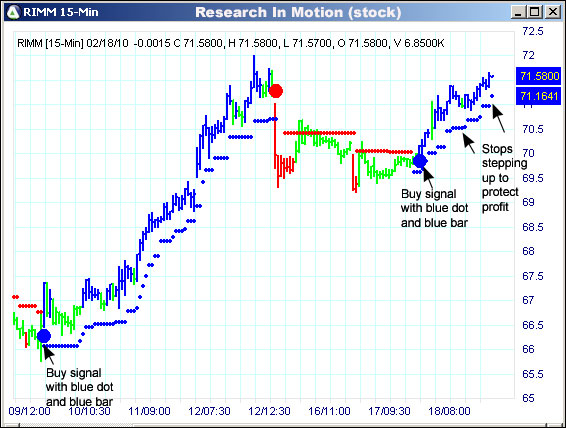566x428 pixels.
Task: Click the 65 price axis label
Action: pos(528,398)
